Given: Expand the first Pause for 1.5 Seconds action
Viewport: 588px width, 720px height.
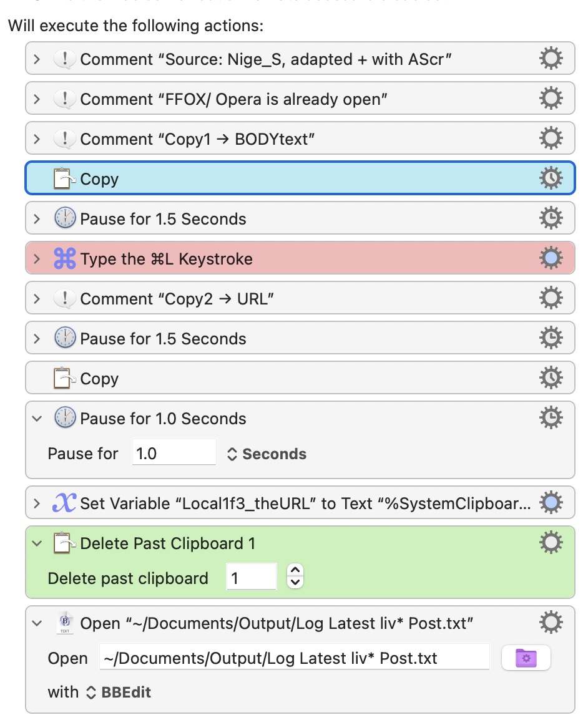Looking at the screenshot, I should point(37,219).
